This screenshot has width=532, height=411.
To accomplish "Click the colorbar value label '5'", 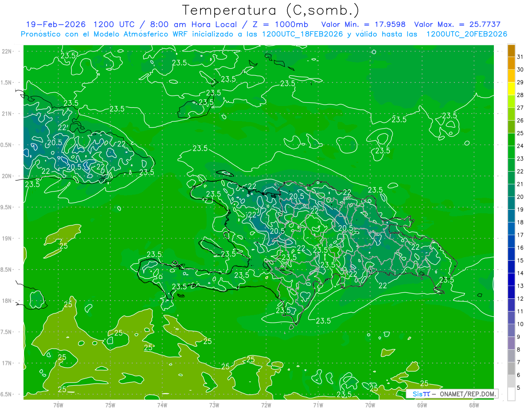I will (x=519, y=388).
